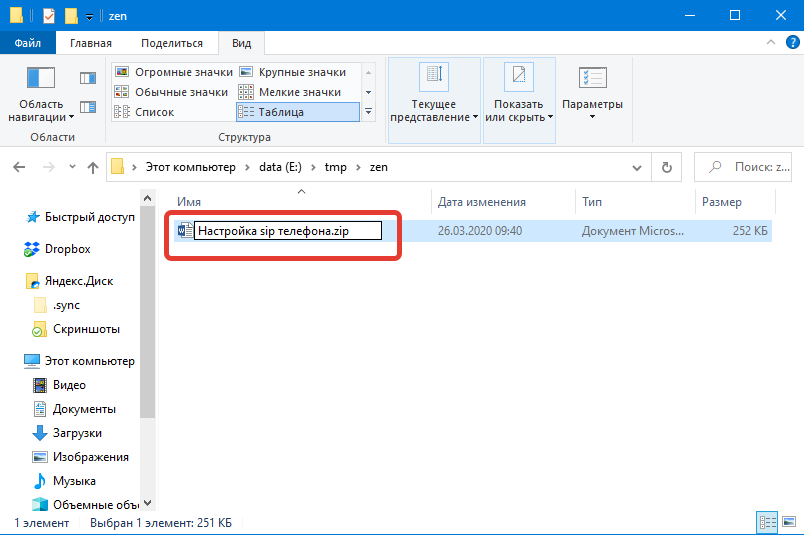Screen dimensions: 804x535
Task: Open the .sync folder
Action: pos(57,305)
